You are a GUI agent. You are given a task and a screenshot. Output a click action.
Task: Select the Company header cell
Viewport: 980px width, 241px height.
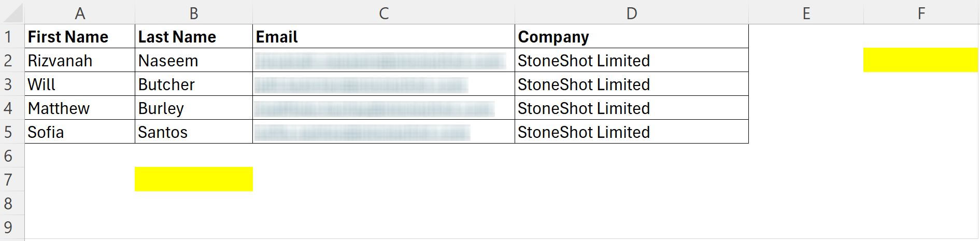point(632,36)
